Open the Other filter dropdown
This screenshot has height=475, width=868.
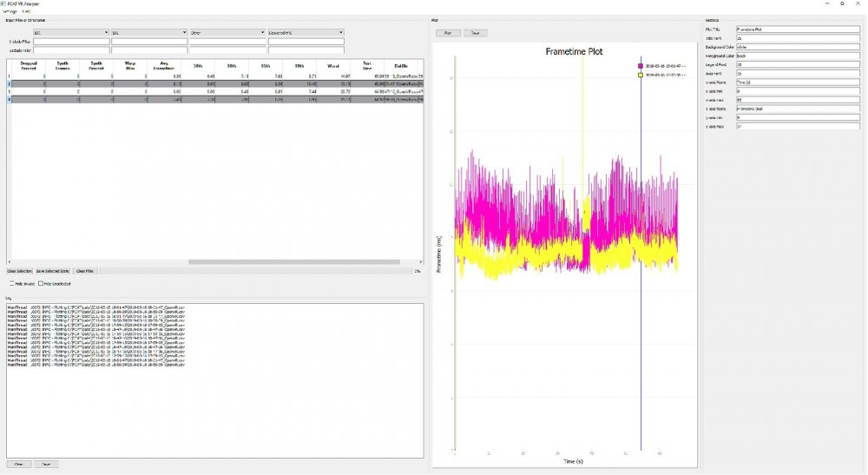click(227, 33)
